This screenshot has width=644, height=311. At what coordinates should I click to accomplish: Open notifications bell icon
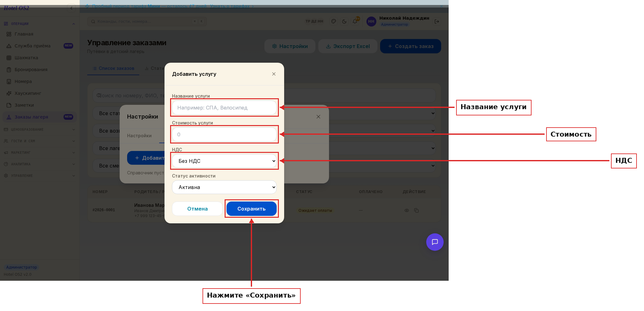[x=355, y=22]
